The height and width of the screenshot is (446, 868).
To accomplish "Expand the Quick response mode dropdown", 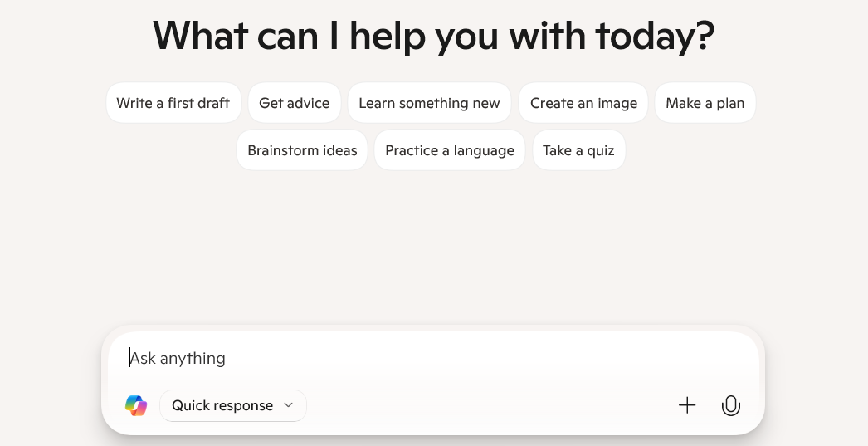I will tap(233, 405).
